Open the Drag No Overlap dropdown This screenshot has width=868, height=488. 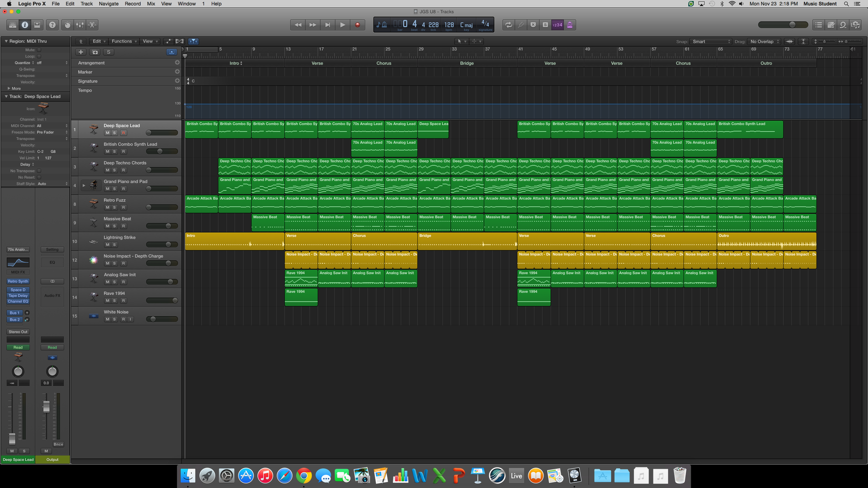pyautogui.click(x=764, y=42)
